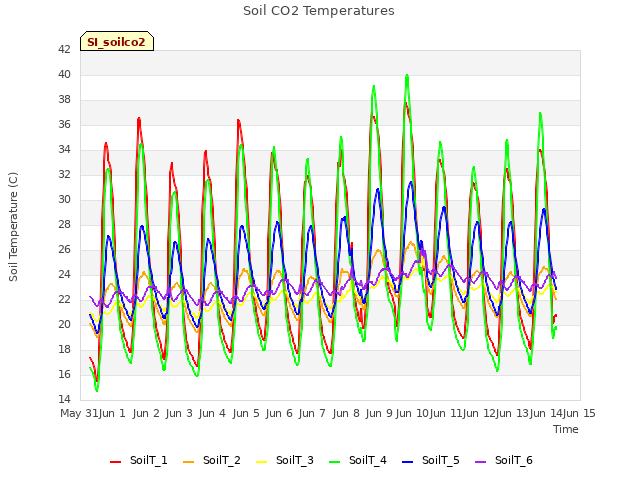
Task: Select the SoilT_1 legend label
Action: click(149, 460)
